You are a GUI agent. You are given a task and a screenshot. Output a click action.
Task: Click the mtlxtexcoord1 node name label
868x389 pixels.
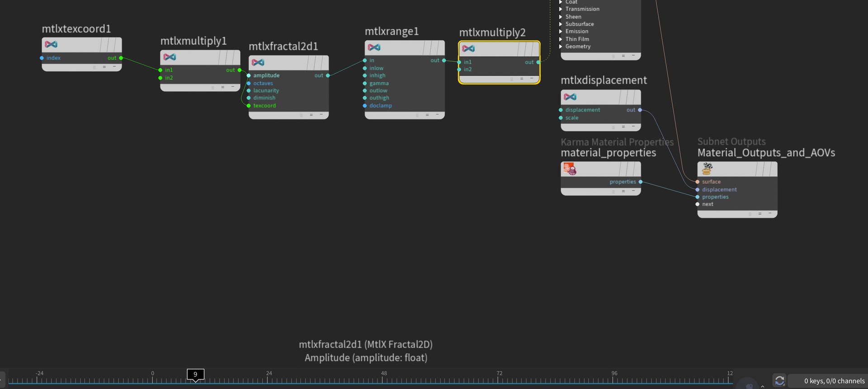click(76, 29)
